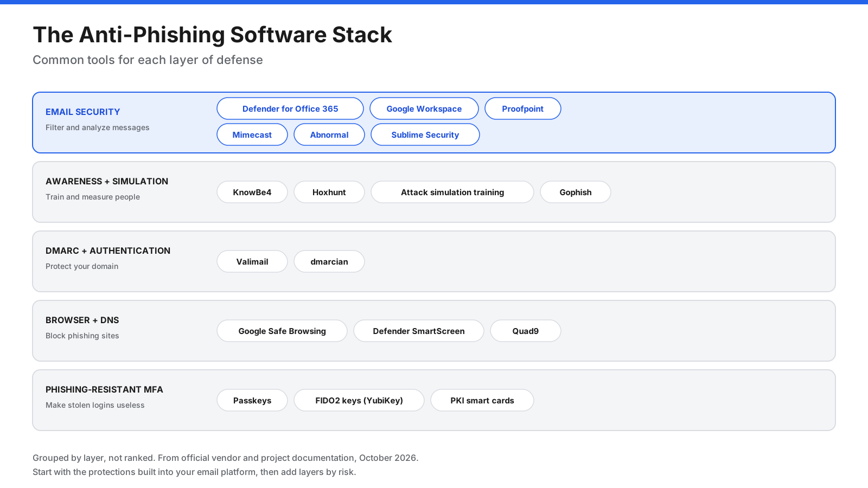868x488 pixels.
Task: Select the dmarcian pill
Action: tap(329, 261)
